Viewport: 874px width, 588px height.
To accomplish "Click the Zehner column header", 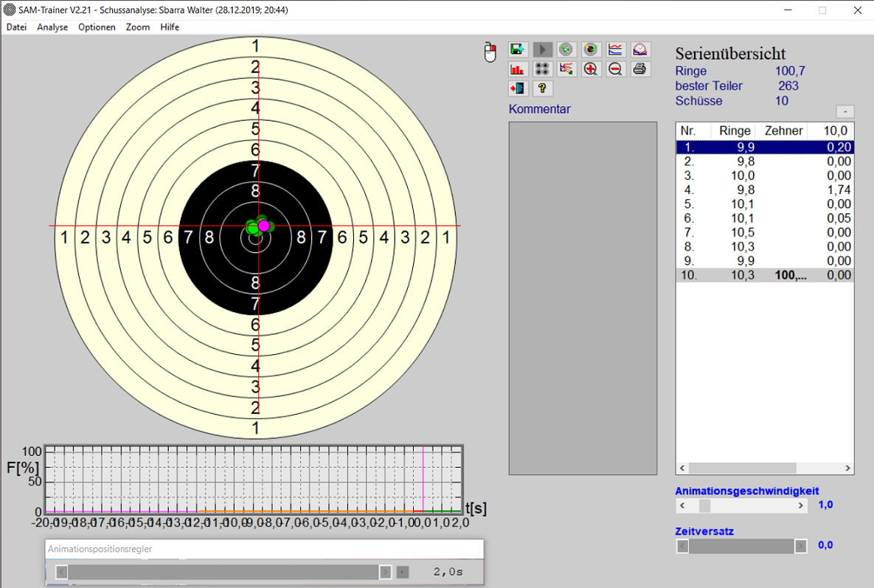I will click(783, 131).
